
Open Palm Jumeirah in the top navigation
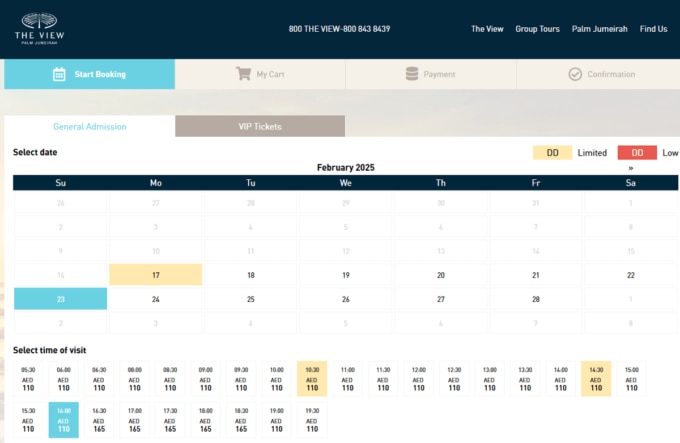pyautogui.click(x=599, y=29)
